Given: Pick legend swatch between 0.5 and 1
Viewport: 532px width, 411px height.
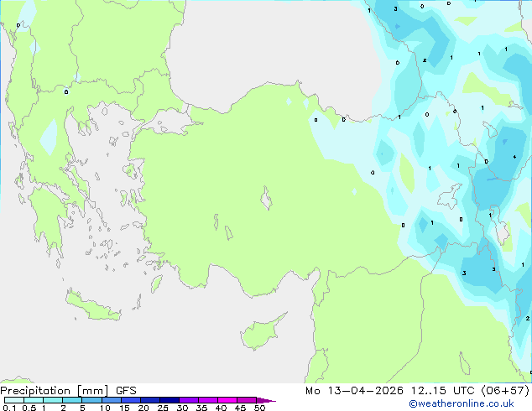Looking at the screenshot, I should tap(34, 400).
